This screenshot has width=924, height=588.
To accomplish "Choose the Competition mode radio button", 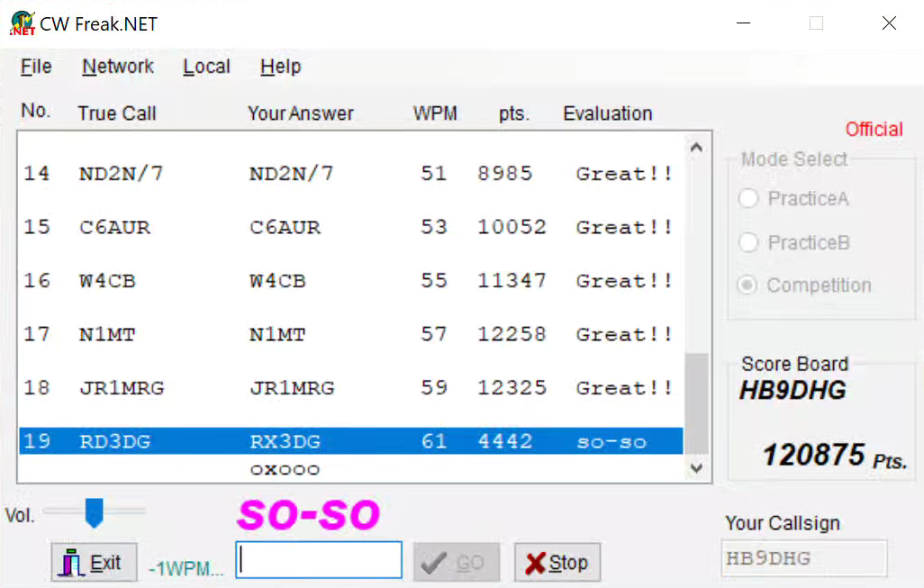I will 748,285.
